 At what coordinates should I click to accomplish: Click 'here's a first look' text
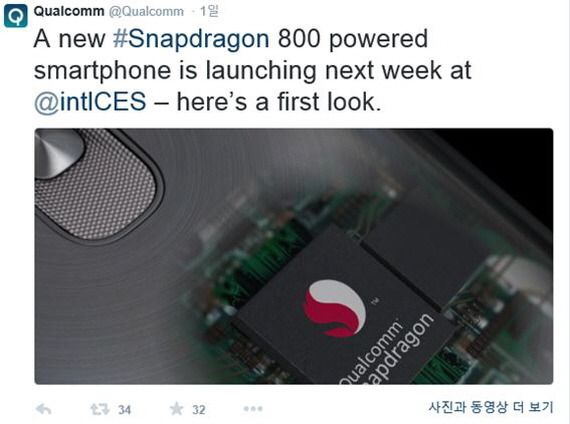click(278, 102)
